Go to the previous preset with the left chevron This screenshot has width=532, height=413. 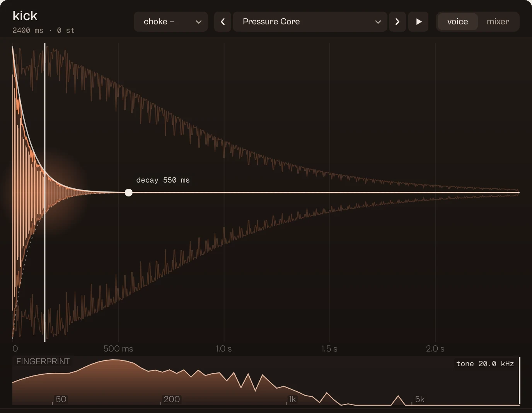coord(223,22)
